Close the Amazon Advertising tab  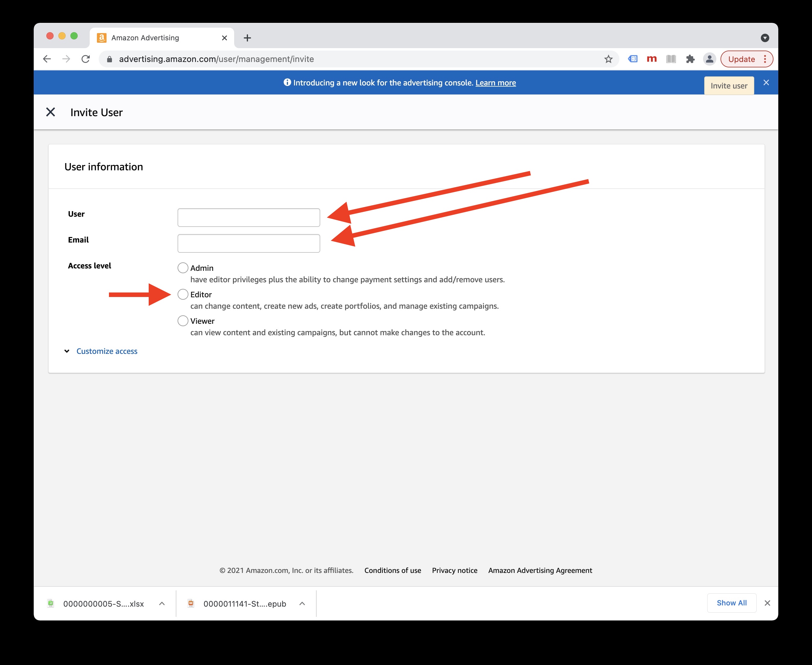tap(225, 38)
